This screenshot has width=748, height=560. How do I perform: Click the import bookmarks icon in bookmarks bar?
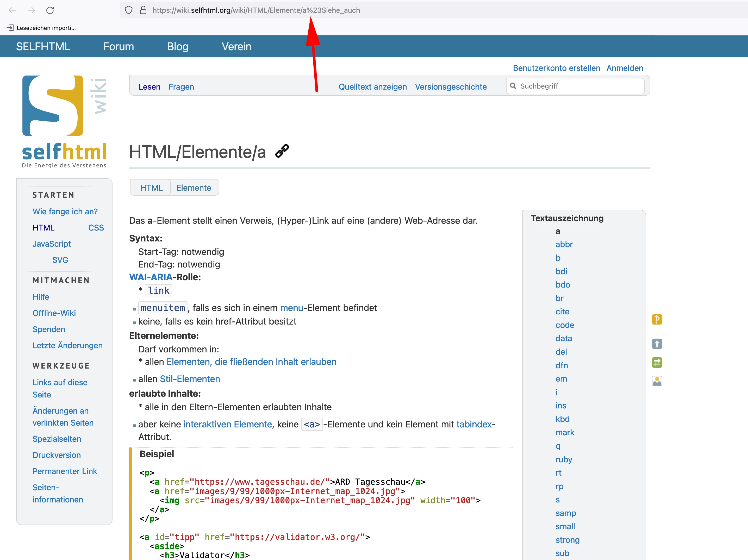tap(10, 28)
